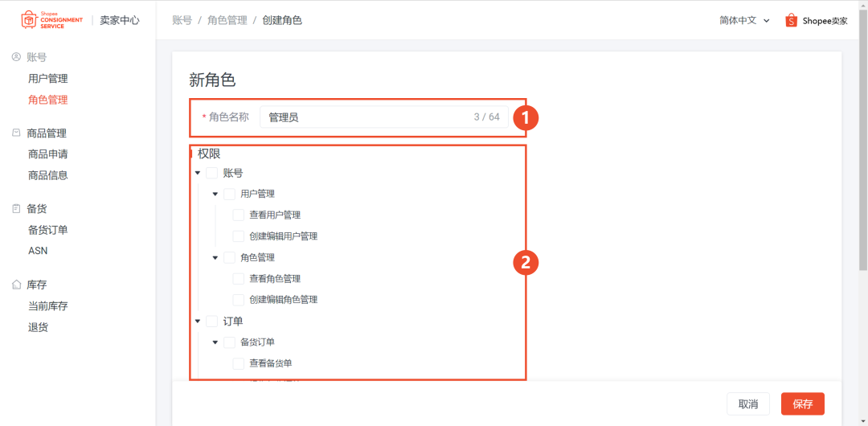
Task: Open the 简体中文 language dropdown
Action: pos(744,20)
